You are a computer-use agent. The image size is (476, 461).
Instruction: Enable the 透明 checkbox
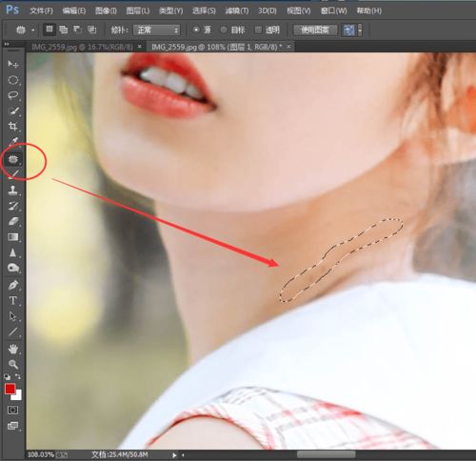coord(258,30)
